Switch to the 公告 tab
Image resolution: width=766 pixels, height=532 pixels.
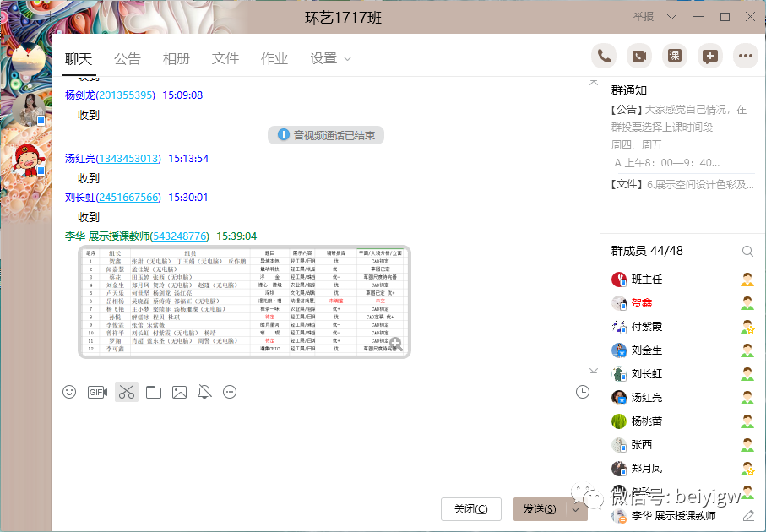pyautogui.click(x=128, y=59)
